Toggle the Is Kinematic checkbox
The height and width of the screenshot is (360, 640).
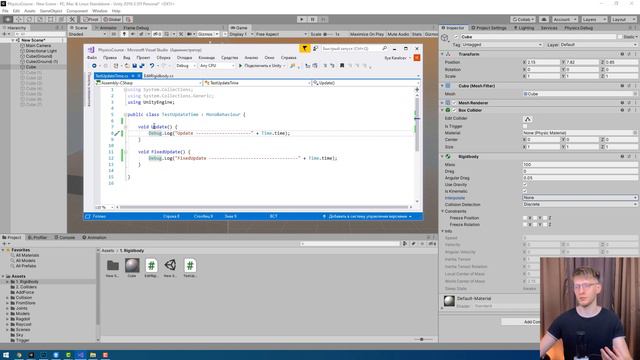click(525, 191)
